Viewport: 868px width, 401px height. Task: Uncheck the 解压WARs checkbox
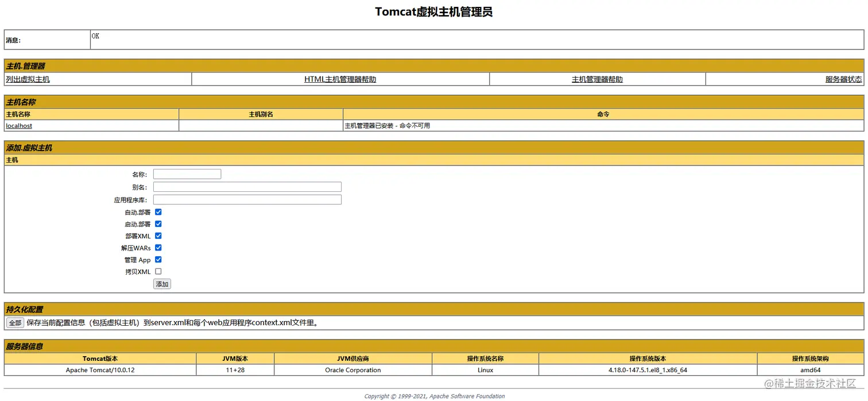158,248
